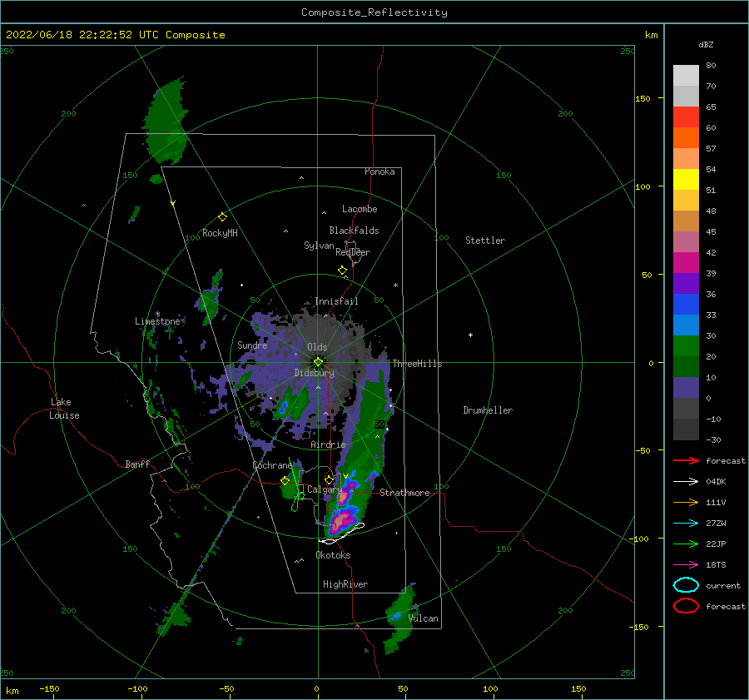Click the Lacombe city label
Viewport: 749px width, 700px height.
coord(360,209)
